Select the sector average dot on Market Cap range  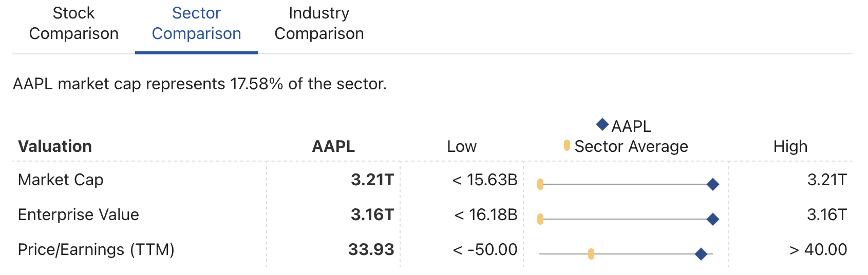pyautogui.click(x=540, y=185)
